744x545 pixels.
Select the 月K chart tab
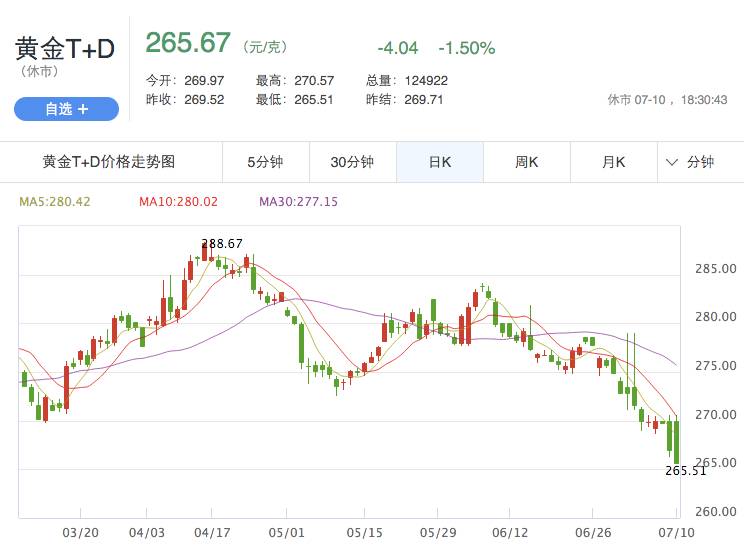[614, 162]
